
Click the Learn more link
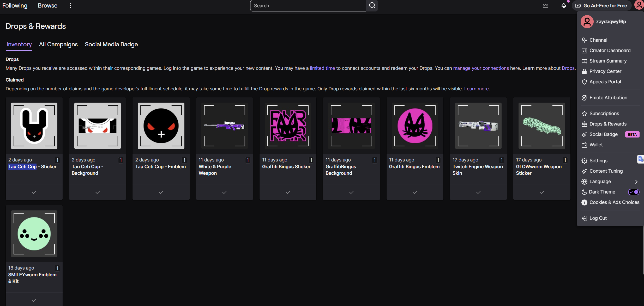(x=476, y=89)
